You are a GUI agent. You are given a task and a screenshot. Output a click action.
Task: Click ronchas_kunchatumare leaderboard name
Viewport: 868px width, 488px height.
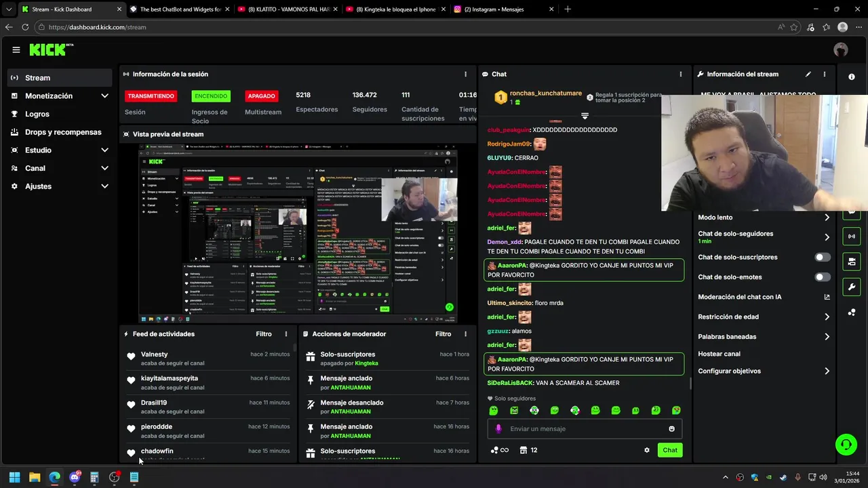point(546,94)
